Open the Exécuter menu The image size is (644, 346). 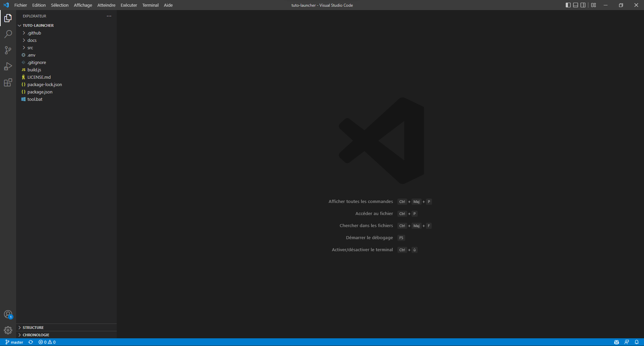click(x=129, y=5)
